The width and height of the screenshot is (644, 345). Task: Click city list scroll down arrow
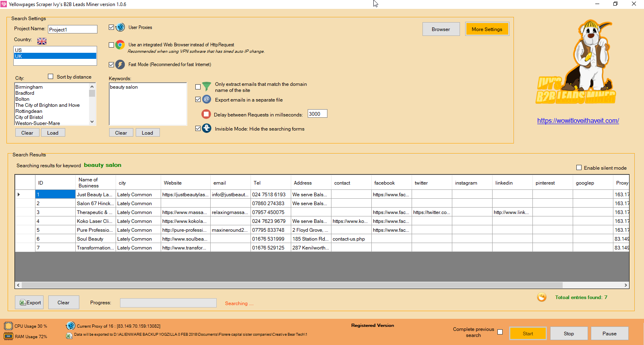(92, 122)
